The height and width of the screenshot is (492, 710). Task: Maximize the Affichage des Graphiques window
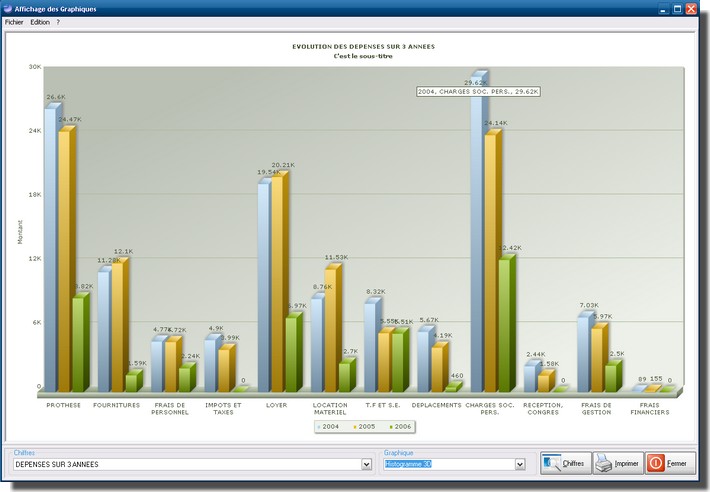(x=677, y=8)
